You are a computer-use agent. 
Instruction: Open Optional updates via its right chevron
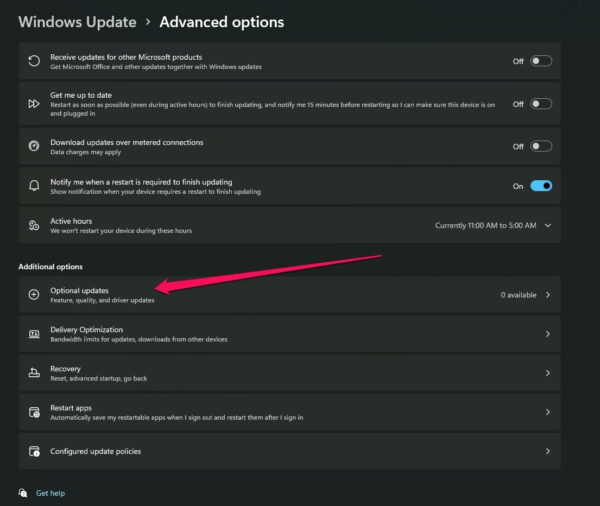tap(548, 295)
